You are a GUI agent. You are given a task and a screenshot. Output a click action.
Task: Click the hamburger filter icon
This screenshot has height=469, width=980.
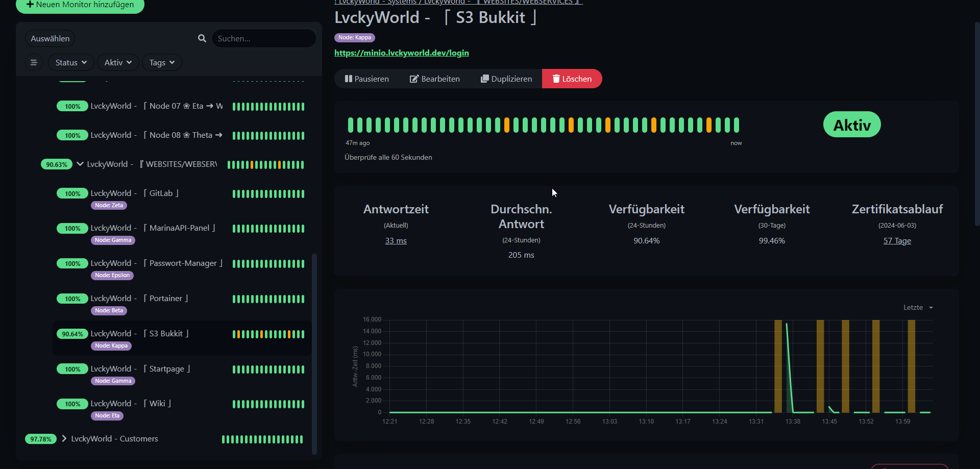34,62
